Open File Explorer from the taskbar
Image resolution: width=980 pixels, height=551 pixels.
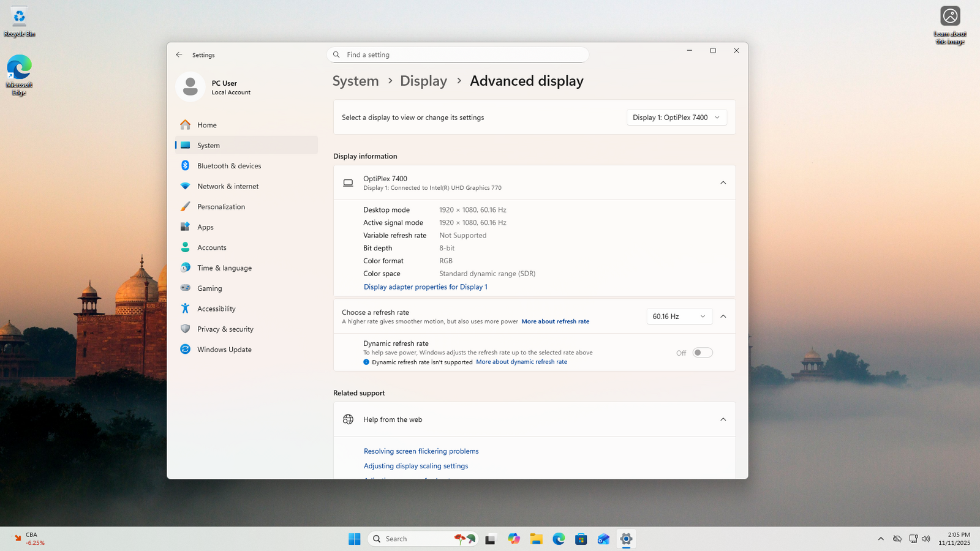point(536,539)
